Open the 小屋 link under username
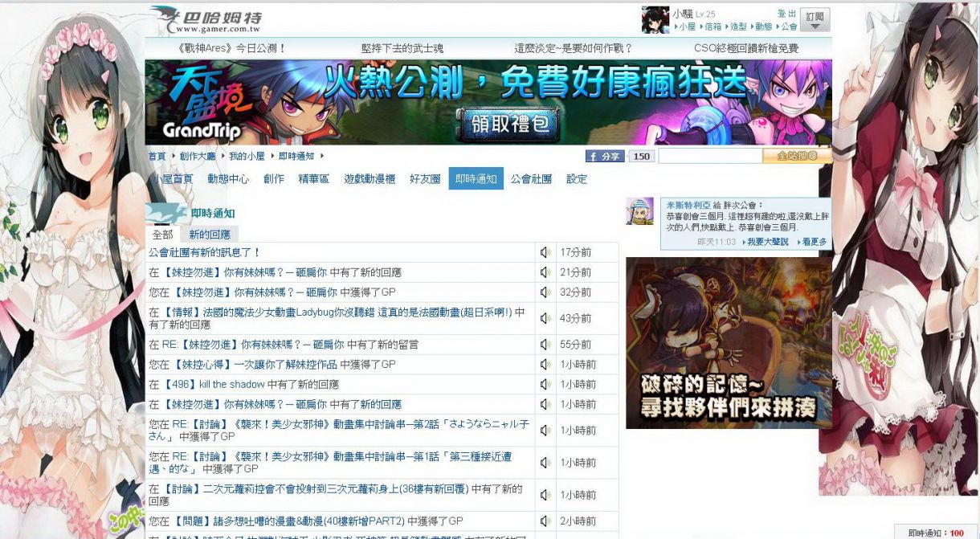Viewport: 980px width, 539px height. [x=687, y=27]
